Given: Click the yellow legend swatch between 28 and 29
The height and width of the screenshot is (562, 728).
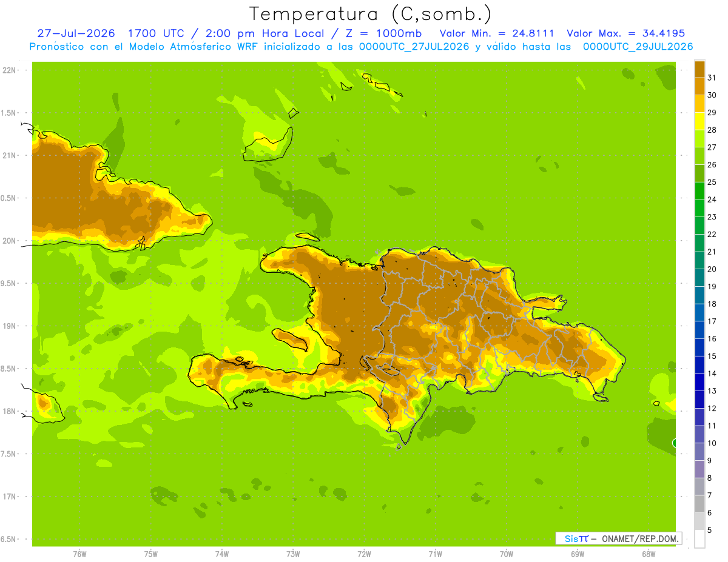Looking at the screenshot, I should 699,121.
